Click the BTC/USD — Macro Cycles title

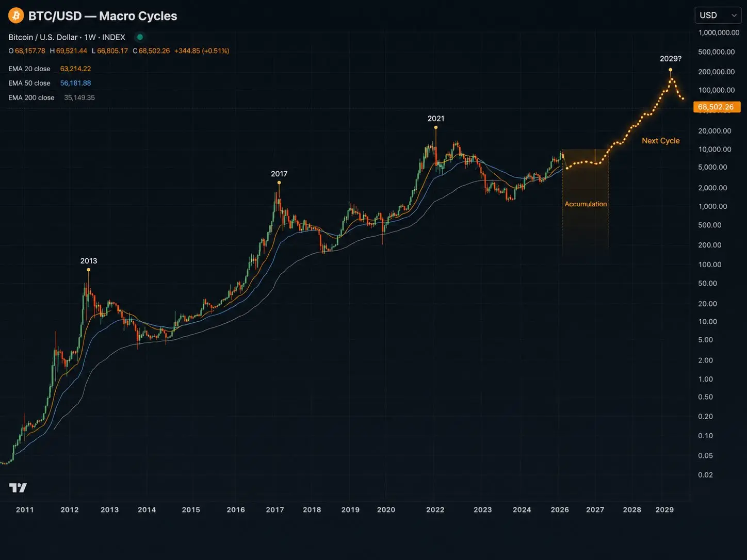pos(103,16)
